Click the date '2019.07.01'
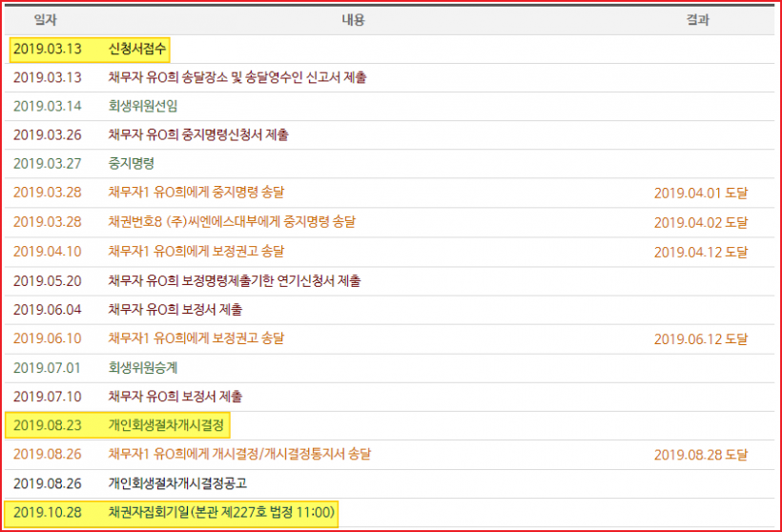This screenshot has height=532, width=782. 48,368
